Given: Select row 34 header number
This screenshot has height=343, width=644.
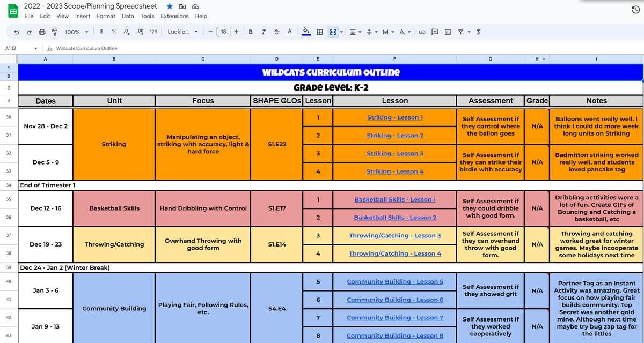Looking at the screenshot, I should pyautogui.click(x=9, y=185).
